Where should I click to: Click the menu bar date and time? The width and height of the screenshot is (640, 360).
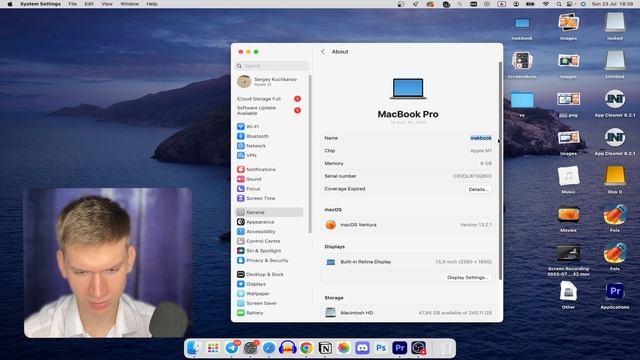click(613, 4)
